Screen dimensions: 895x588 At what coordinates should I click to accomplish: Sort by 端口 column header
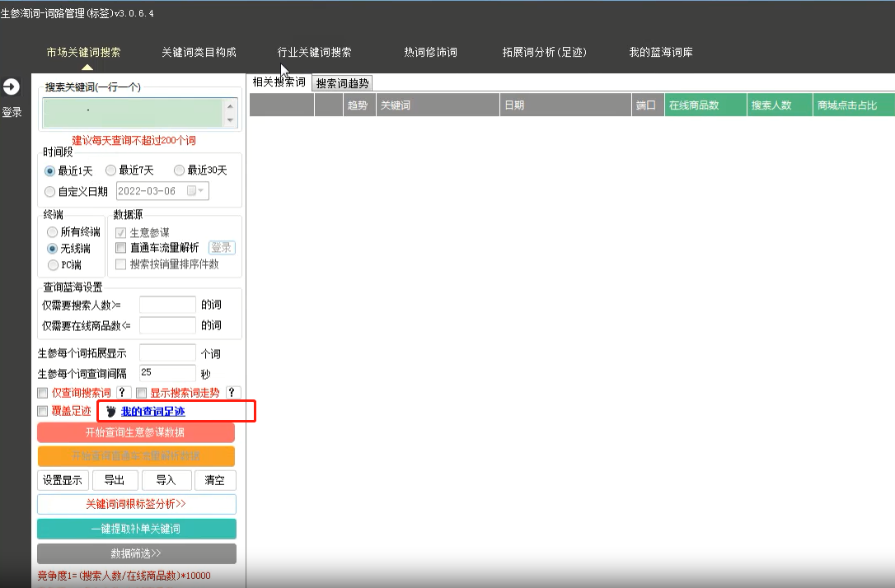(648, 105)
